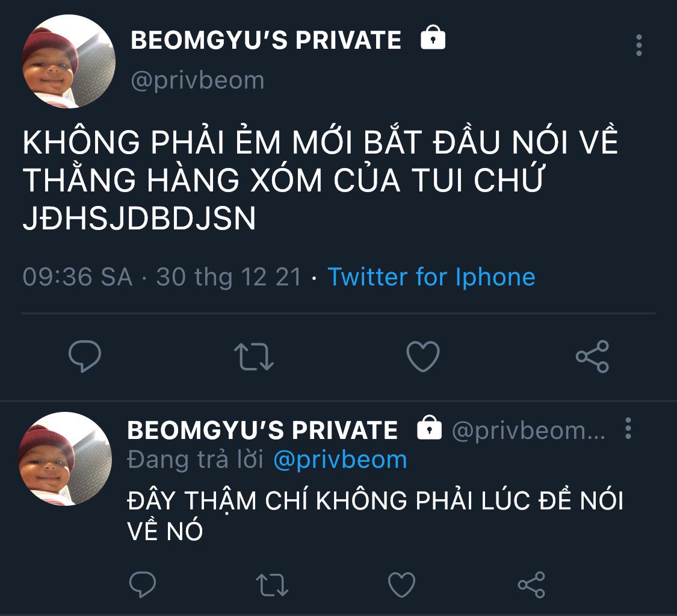Click the lock icon next to main tweet name
The height and width of the screenshot is (616, 677).
click(x=433, y=37)
